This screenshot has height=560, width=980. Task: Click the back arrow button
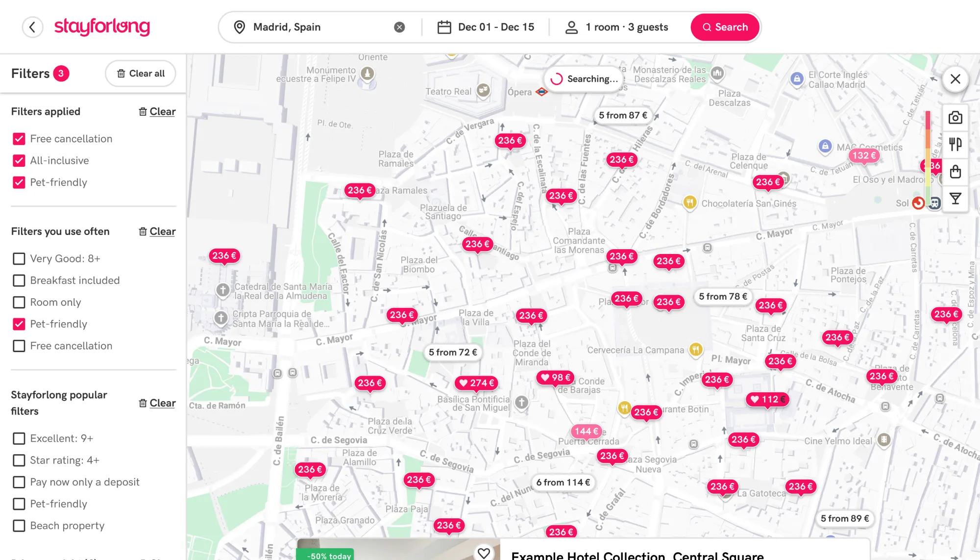tap(32, 27)
